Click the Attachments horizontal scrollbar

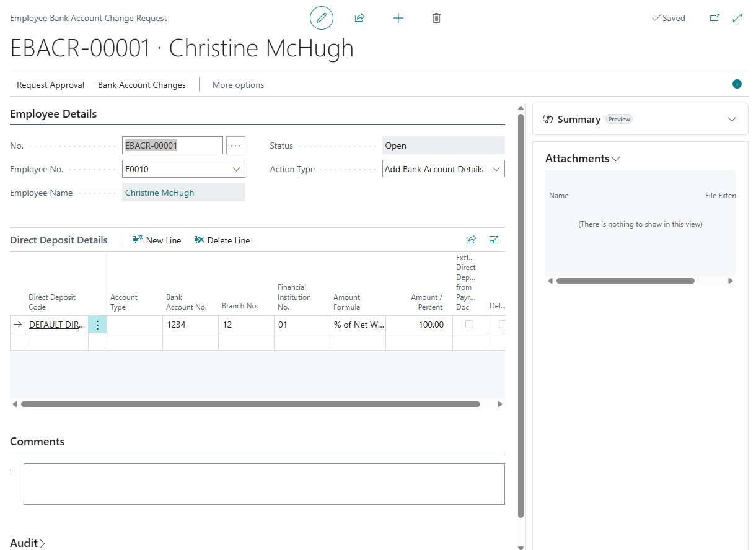click(625, 281)
